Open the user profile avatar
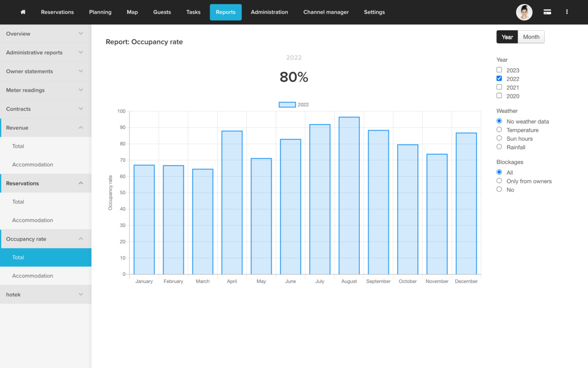588x368 pixels. click(x=524, y=12)
